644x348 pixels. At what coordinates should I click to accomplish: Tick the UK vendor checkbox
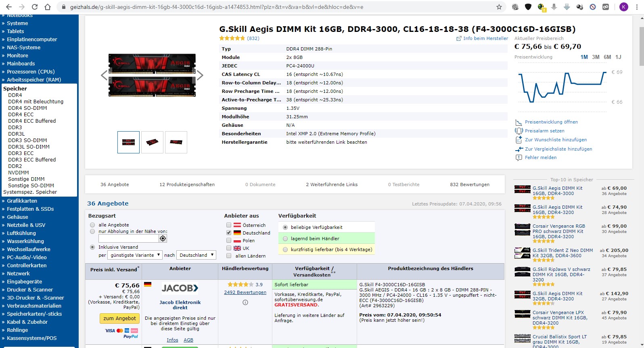tap(229, 248)
